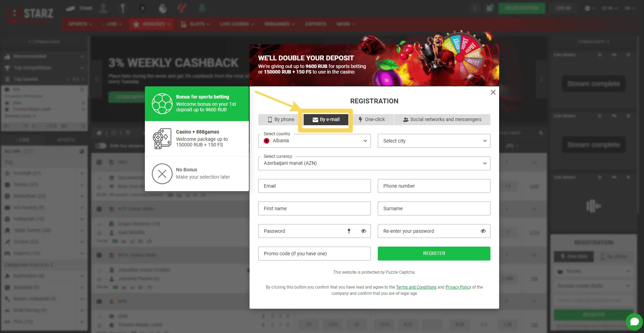Toggle Password field visibility eye icon
This screenshot has height=333, width=644.
[x=364, y=231]
